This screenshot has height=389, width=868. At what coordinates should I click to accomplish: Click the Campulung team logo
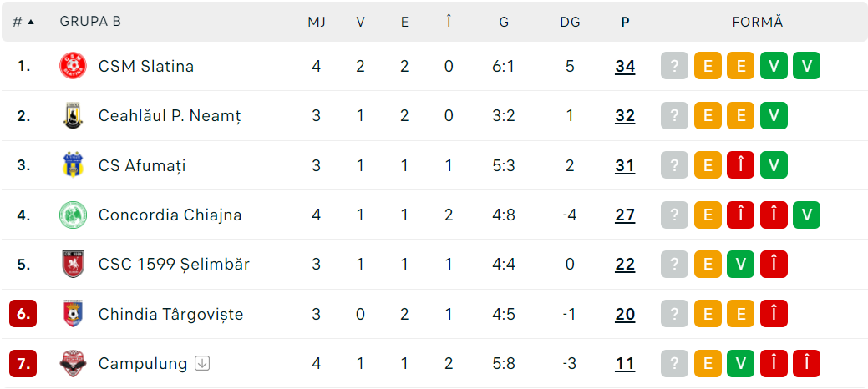(74, 364)
